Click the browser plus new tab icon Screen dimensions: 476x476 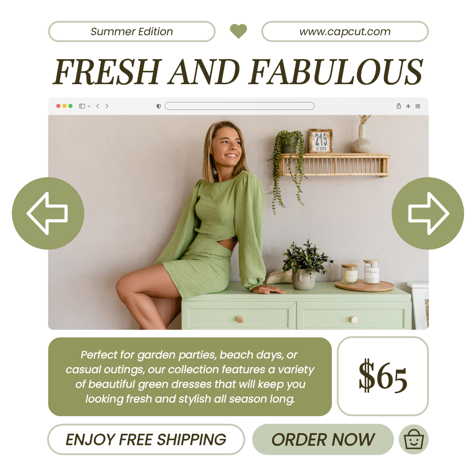tap(408, 106)
